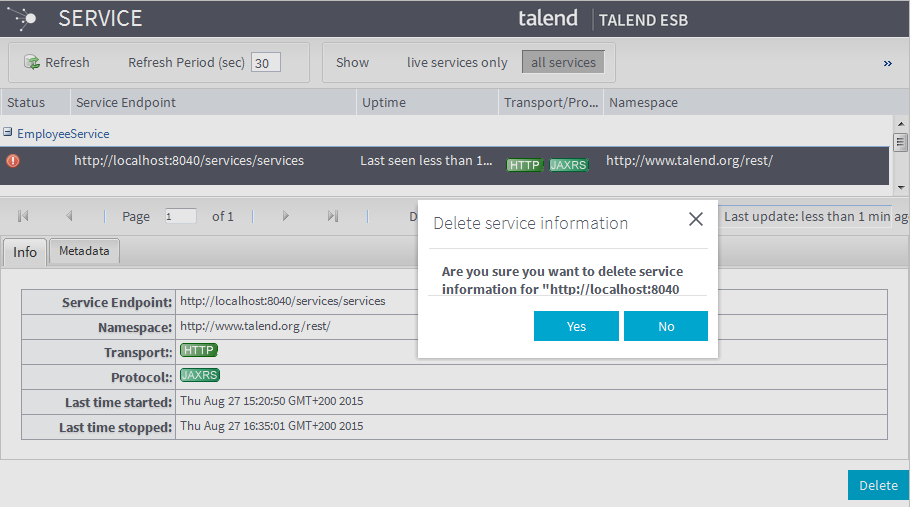910x507 pixels.
Task: Show live services only
Action: (x=457, y=62)
